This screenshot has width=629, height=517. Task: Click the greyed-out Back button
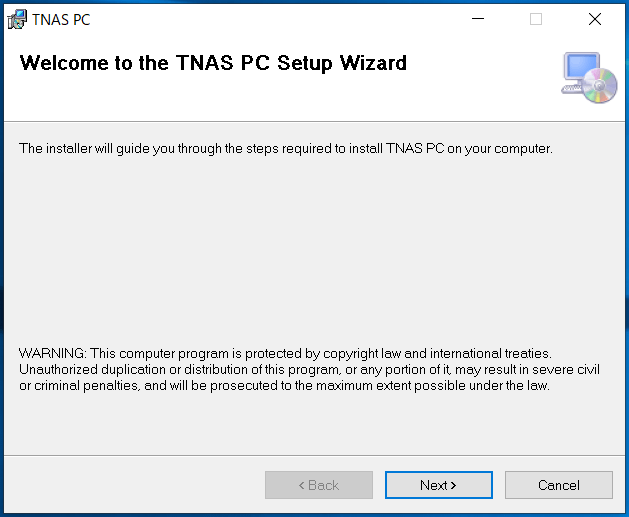(319, 485)
